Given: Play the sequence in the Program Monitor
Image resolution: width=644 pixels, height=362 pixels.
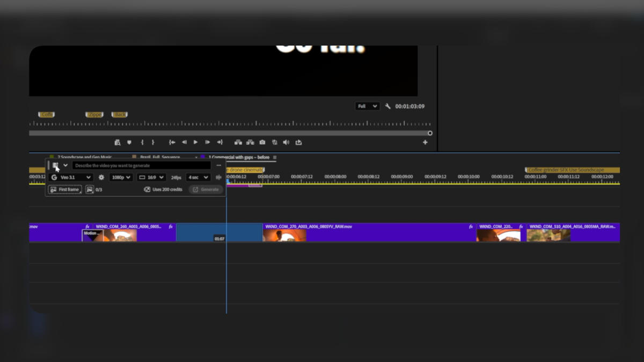Looking at the screenshot, I should point(195,142).
